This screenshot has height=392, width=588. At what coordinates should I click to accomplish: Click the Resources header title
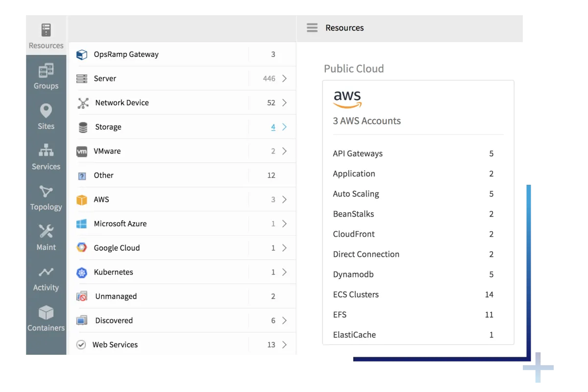[344, 28]
